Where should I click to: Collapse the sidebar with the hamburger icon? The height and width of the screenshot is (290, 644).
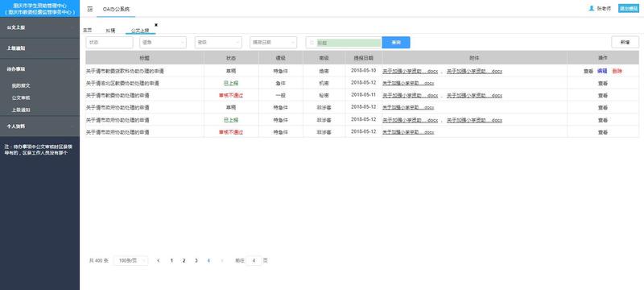90,9
